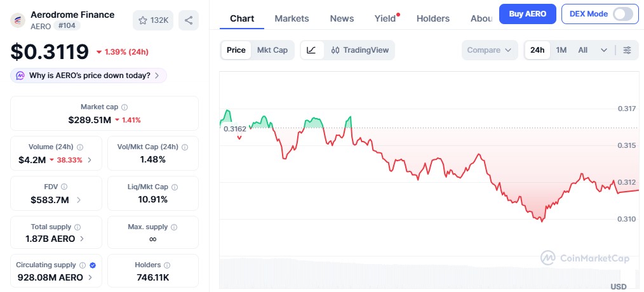Click the $289.51M market cap value
Image resolution: width=644 pixels, height=292 pixels.
(90, 120)
